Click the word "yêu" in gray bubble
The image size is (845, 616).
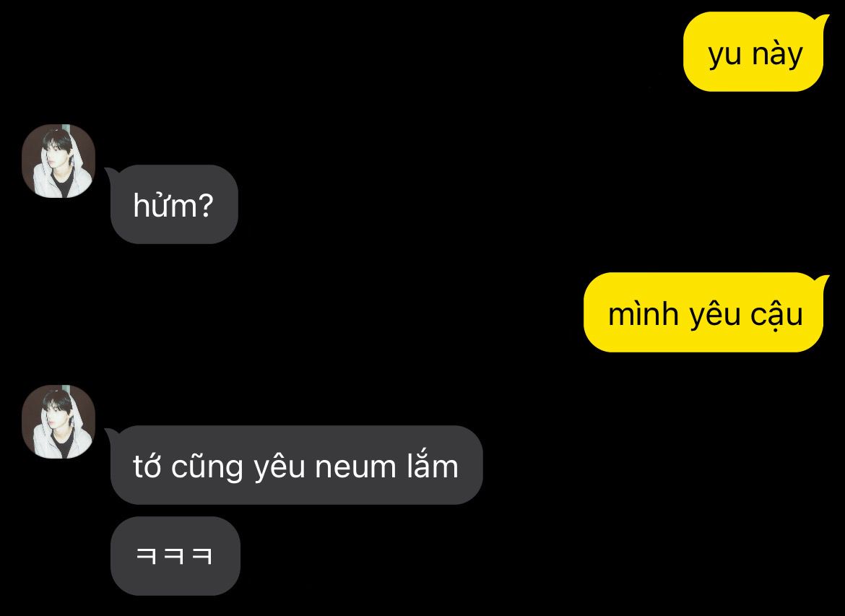pos(279,467)
